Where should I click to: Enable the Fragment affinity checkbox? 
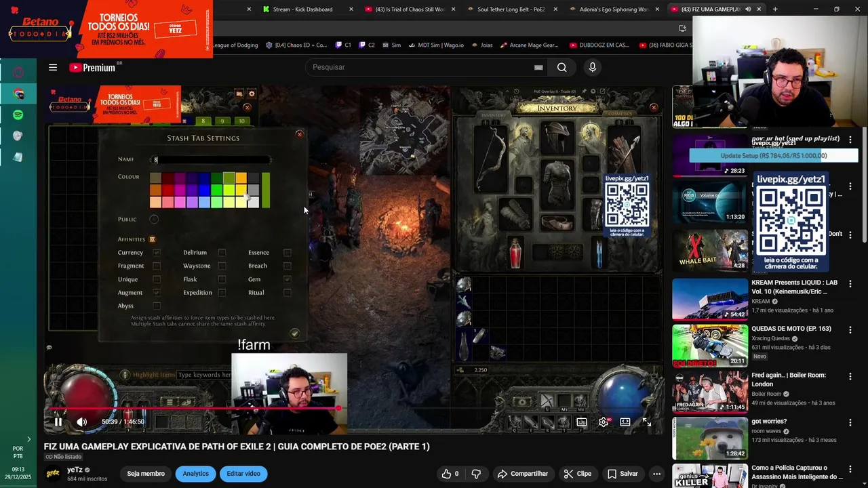point(157,266)
